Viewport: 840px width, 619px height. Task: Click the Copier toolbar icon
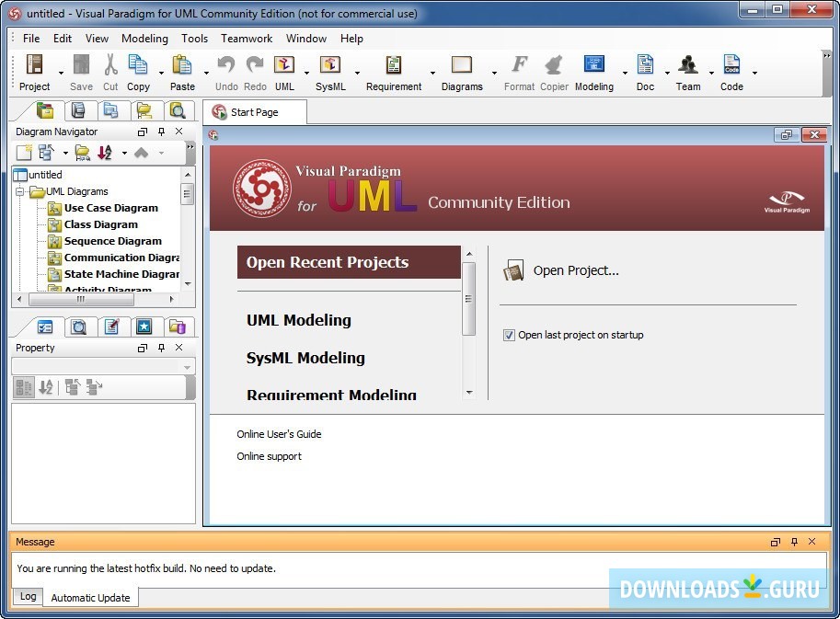tap(554, 64)
